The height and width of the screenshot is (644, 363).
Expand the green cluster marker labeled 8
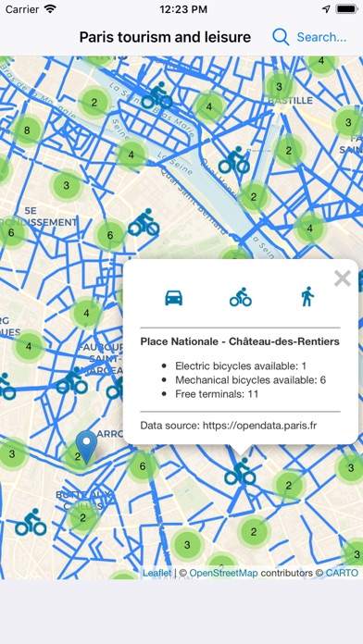[27, 130]
